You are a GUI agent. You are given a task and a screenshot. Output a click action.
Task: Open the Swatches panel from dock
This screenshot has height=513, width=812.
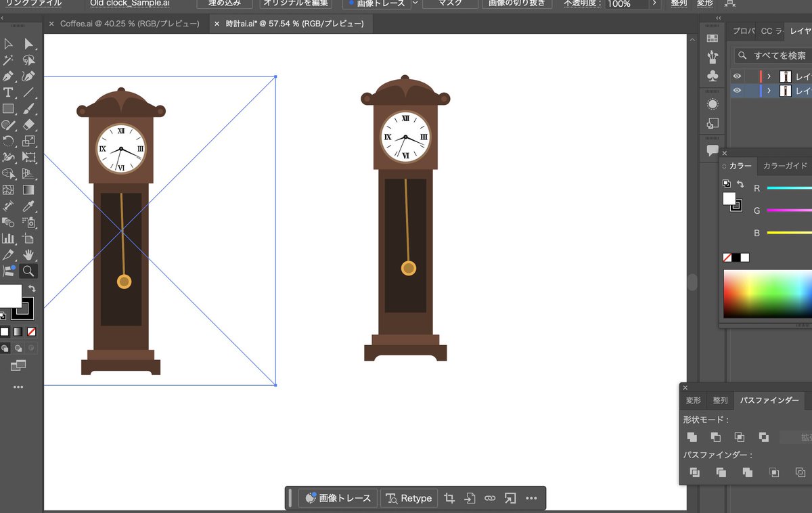(712, 39)
